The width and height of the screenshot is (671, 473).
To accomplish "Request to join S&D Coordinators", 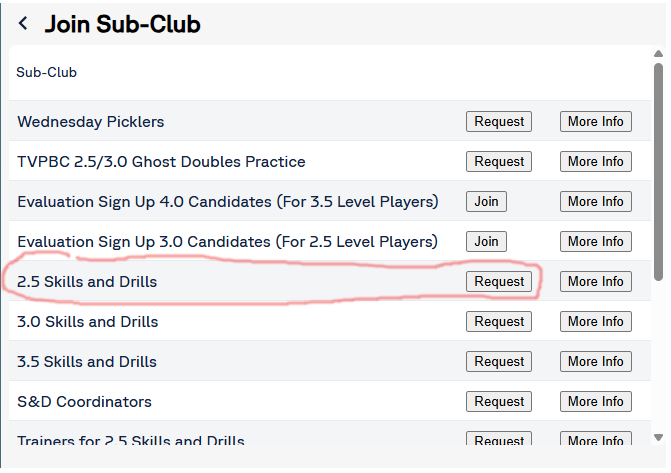I will coord(499,402).
